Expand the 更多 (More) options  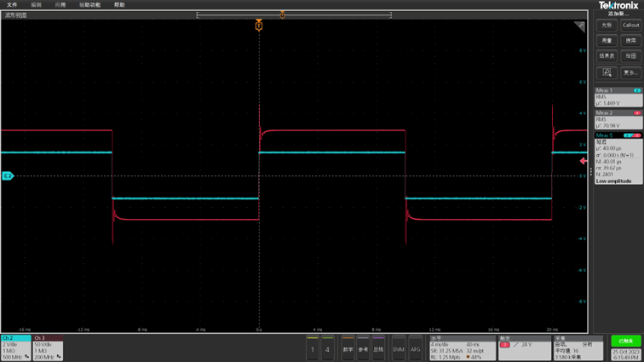[630, 72]
